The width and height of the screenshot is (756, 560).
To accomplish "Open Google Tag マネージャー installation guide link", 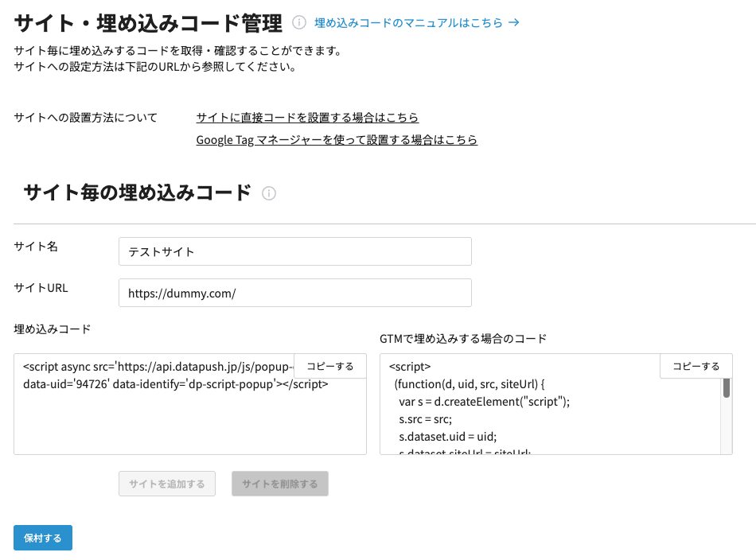I will (337, 140).
